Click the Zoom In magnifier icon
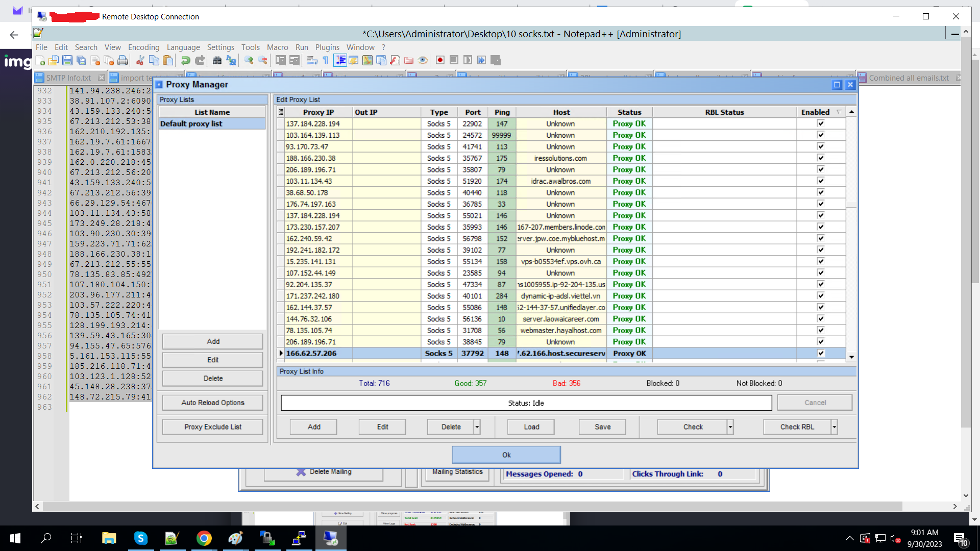The width and height of the screenshot is (980, 551). 249,60
